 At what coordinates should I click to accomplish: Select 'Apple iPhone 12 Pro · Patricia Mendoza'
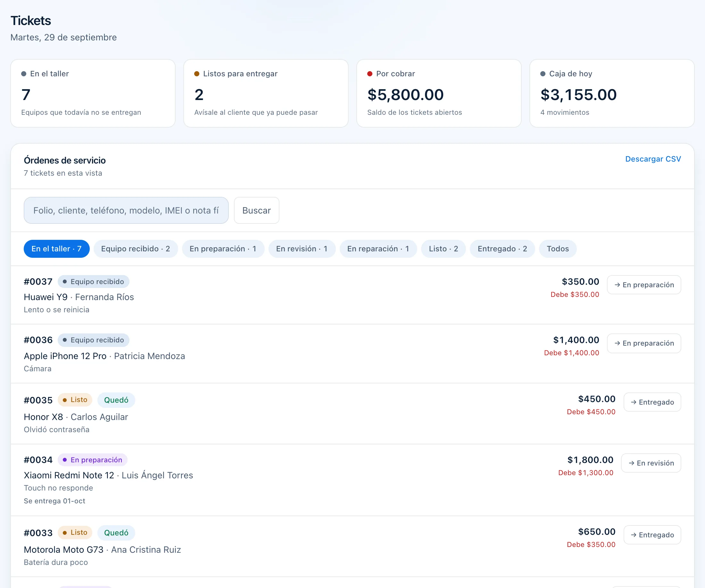(x=104, y=356)
